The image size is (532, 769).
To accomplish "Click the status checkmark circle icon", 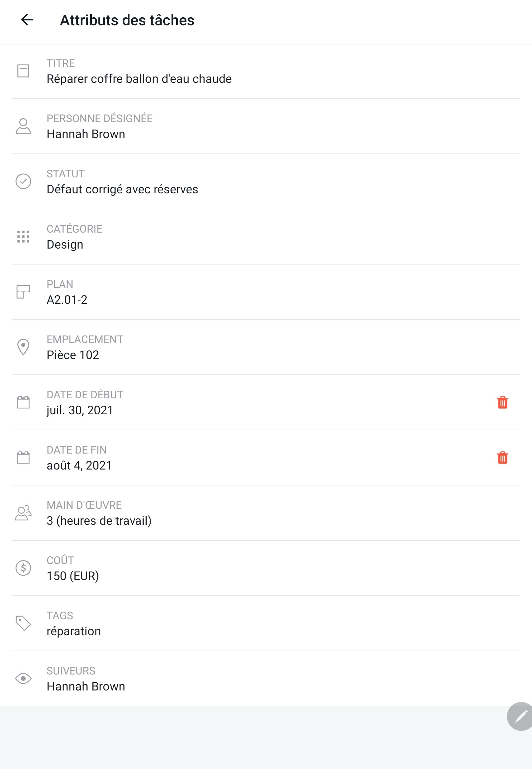I will (x=23, y=181).
